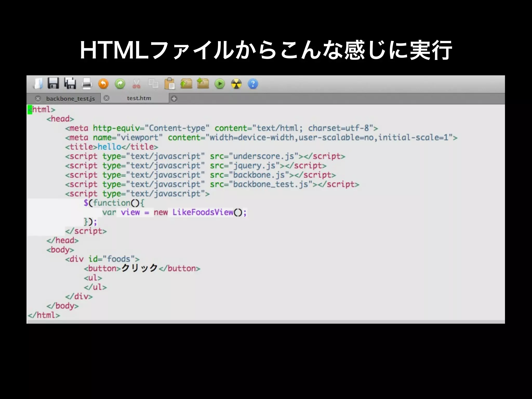Click the closing </head> tag
Screen dimensions: 532x399
[63, 240]
